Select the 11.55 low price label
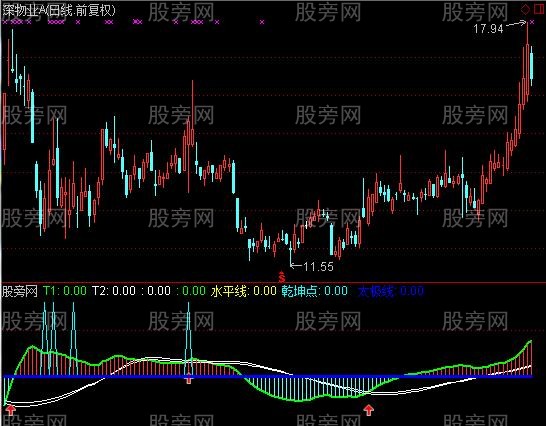The image size is (546, 426). pos(318,267)
